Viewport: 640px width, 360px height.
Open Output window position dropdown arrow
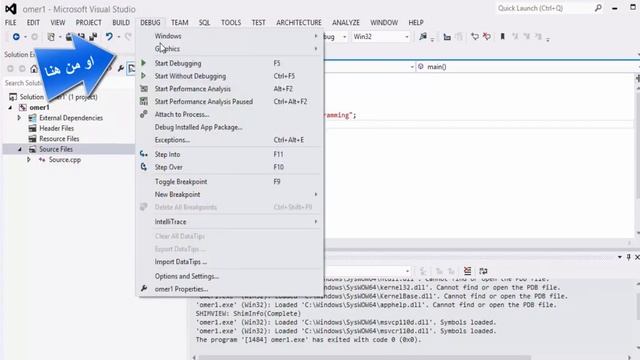point(620,257)
